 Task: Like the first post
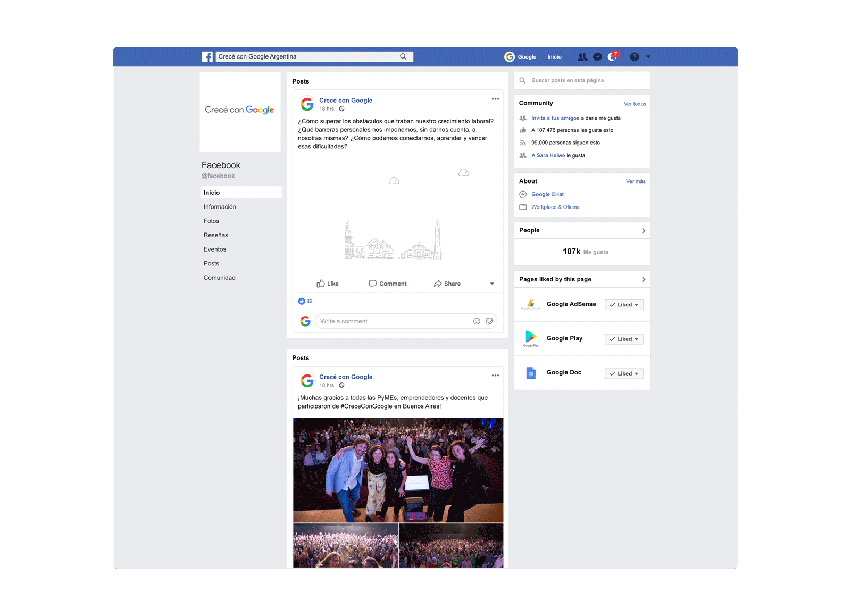coord(328,284)
